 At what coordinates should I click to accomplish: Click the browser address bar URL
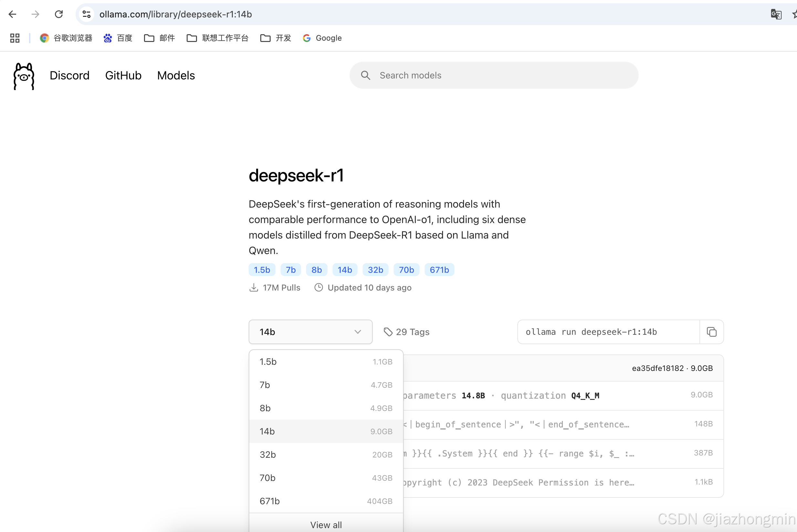point(175,14)
